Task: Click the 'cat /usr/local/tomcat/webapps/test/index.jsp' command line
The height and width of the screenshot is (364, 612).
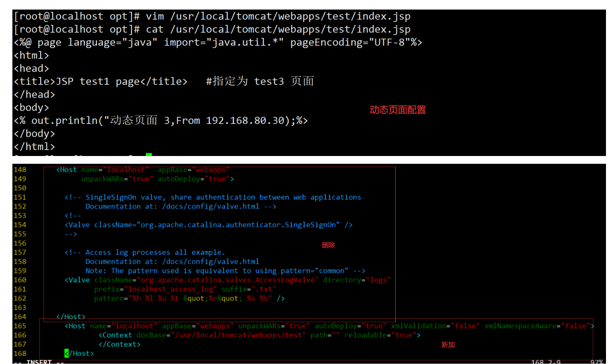Action: [x=212, y=29]
